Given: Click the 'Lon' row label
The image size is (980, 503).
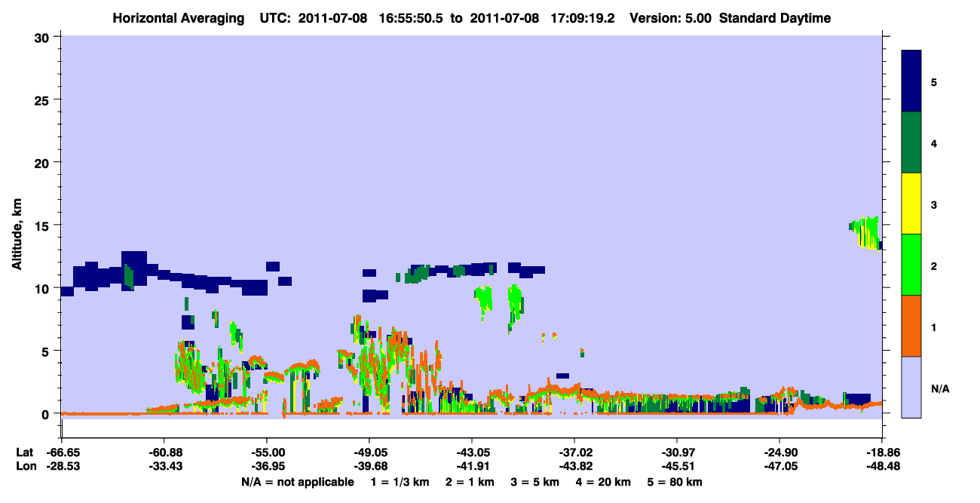Looking at the screenshot, I should click(25, 466).
